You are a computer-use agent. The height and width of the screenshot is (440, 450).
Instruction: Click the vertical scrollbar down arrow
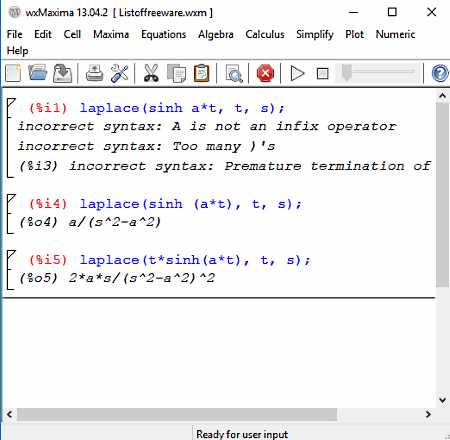[443, 400]
